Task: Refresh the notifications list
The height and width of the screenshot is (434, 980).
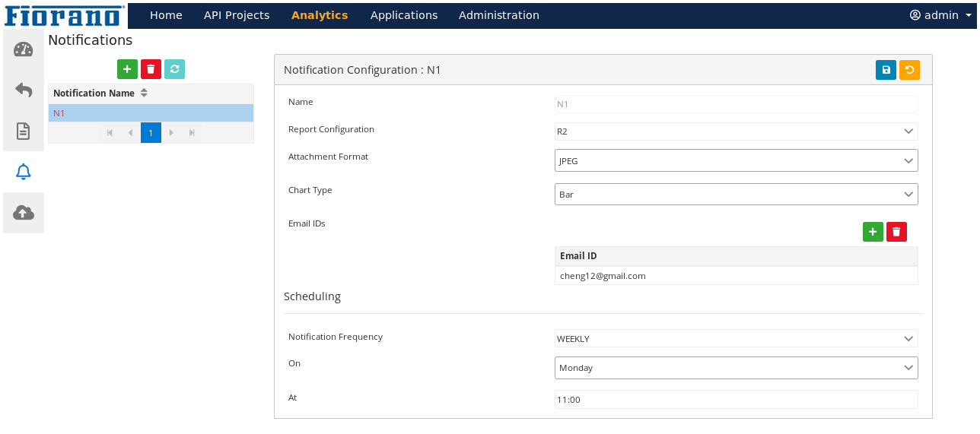Action: tap(174, 69)
